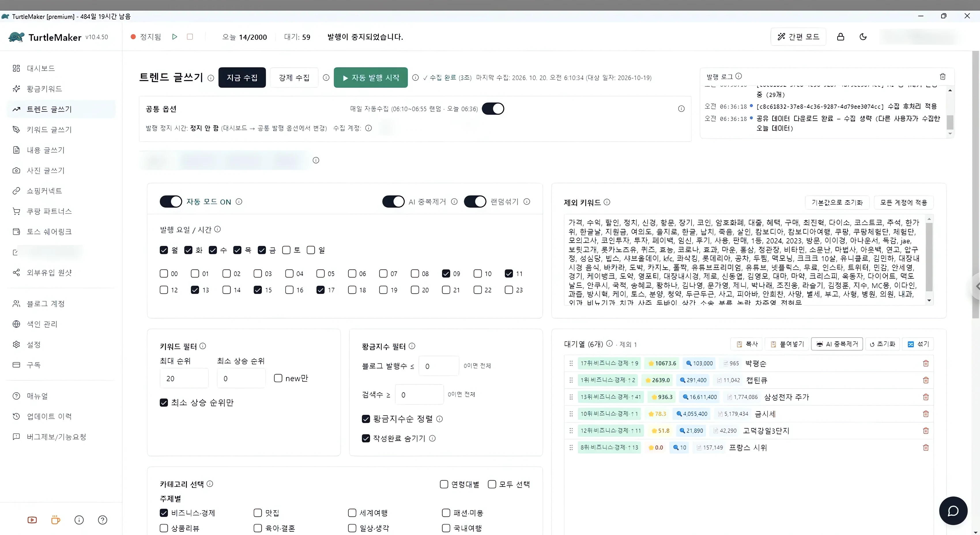980x535 pixels.
Task: Click info icon next to 키워드 필터
Action: coord(203,346)
